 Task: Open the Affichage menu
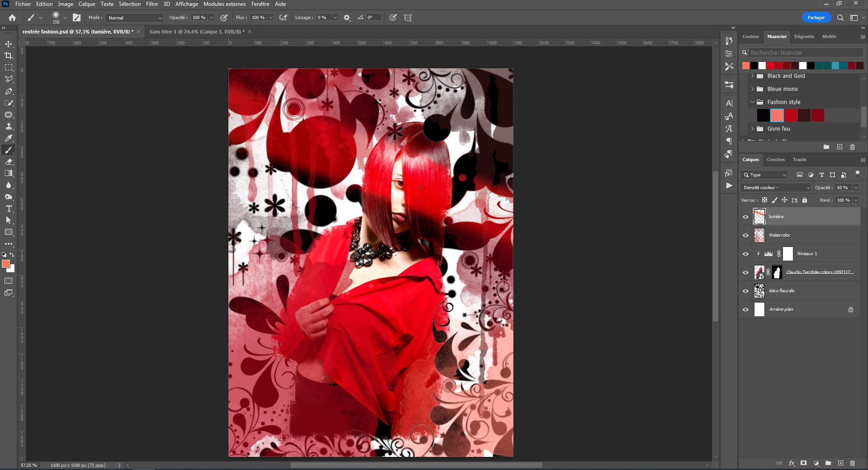pyautogui.click(x=186, y=4)
